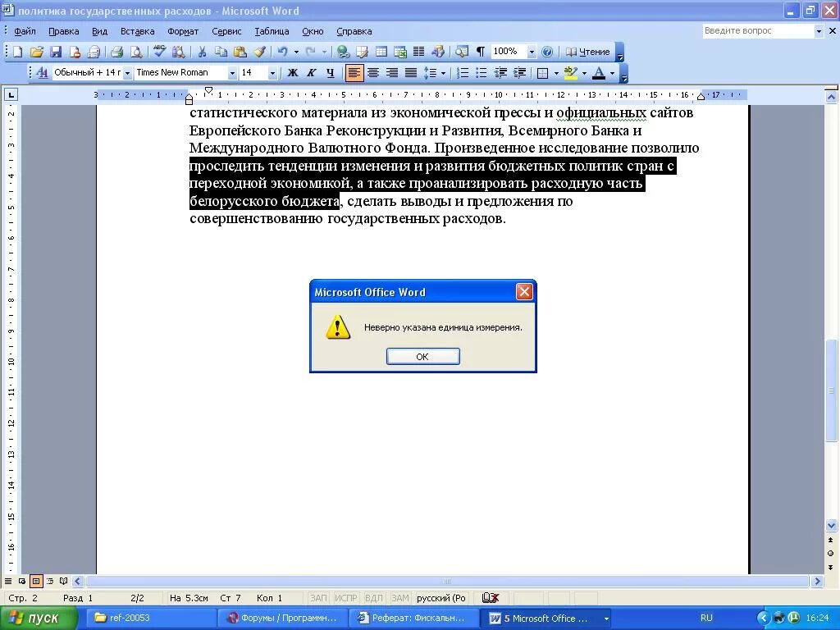
Task: Click OK in the Microsoft Office Word dialog
Action: (x=422, y=356)
